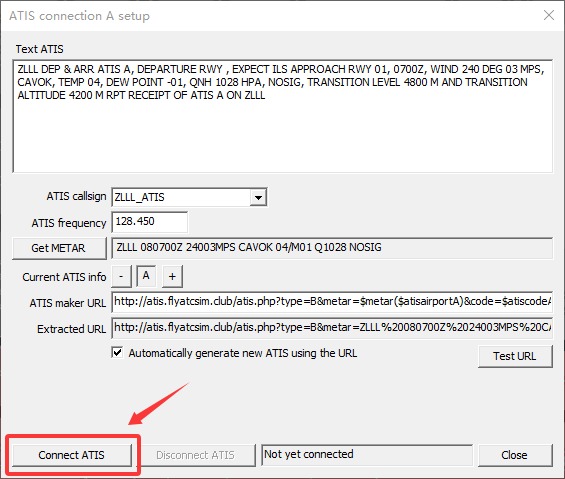Click the Test URL button
Image resolution: width=565 pixels, height=479 pixels.
coord(515,356)
